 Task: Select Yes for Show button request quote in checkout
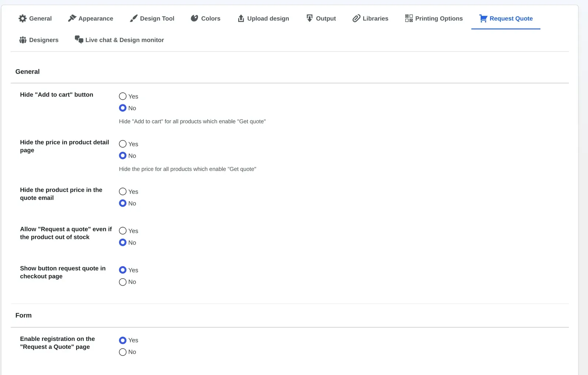[123, 270]
